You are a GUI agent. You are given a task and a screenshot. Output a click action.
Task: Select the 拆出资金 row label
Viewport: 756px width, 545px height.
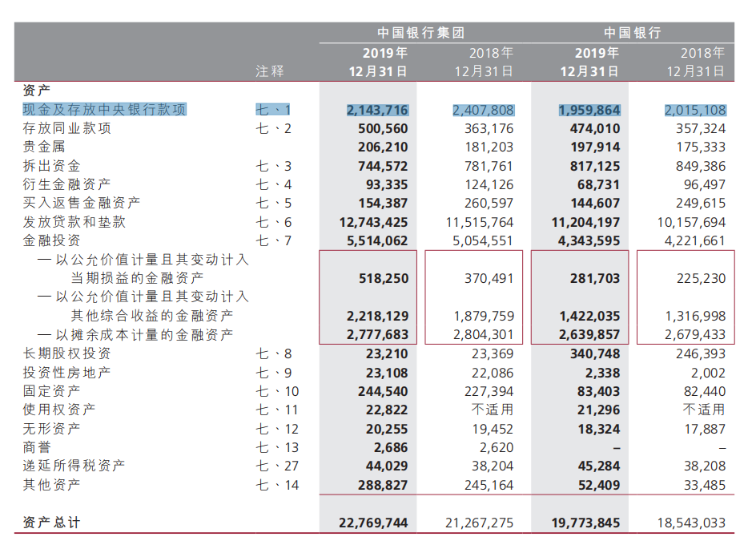click(x=51, y=166)
